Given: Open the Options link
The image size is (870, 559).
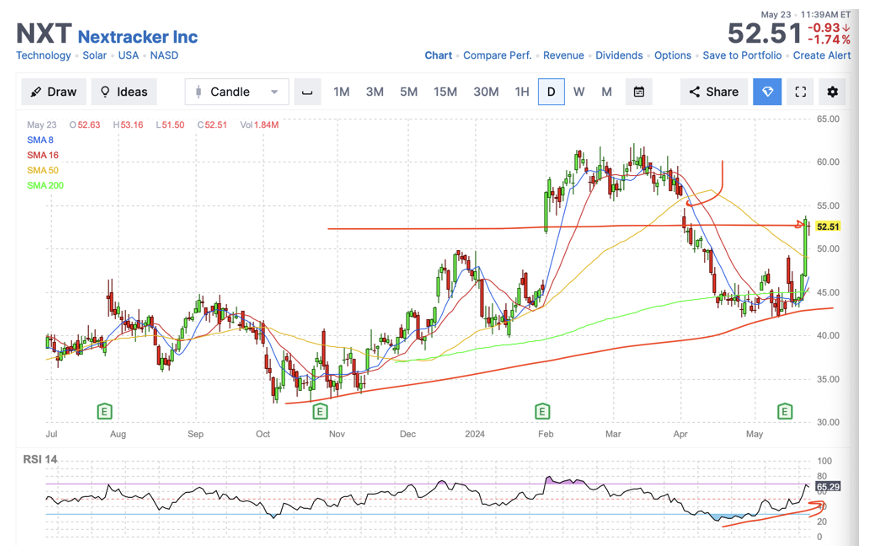Looking at the screenshot, I should coord(672,56).
